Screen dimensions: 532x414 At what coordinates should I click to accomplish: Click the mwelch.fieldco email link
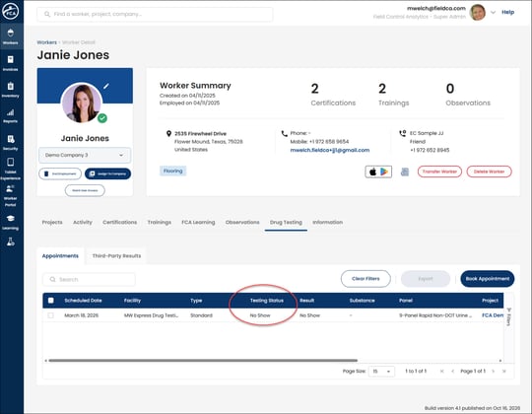(x=330, y=150)
